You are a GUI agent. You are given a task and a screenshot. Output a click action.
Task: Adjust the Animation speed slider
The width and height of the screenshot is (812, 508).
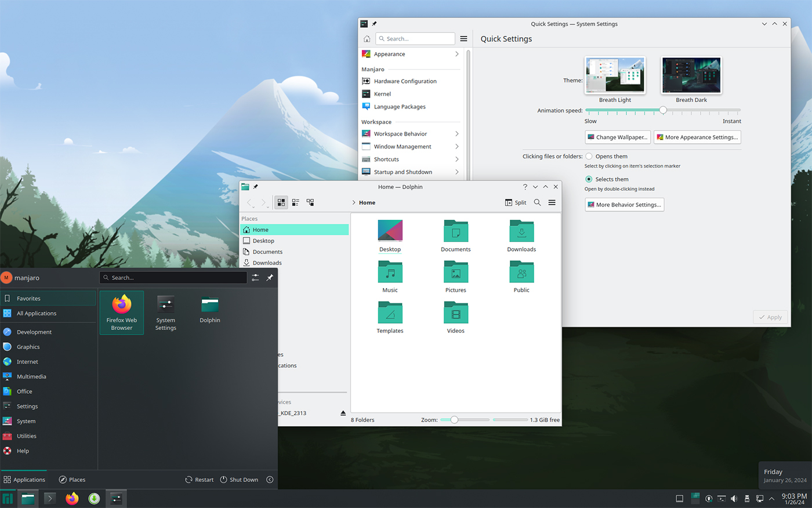pos(663,110)
